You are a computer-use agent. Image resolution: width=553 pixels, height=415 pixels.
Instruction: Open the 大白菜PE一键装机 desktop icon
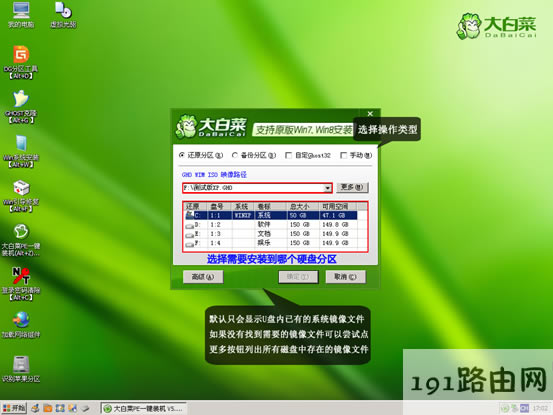[x=21, y=232]
